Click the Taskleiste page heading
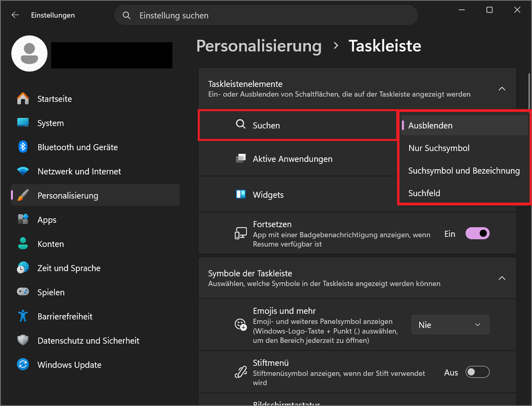The image size is (532, 406). pyautogui.click(x=385, y=46)
